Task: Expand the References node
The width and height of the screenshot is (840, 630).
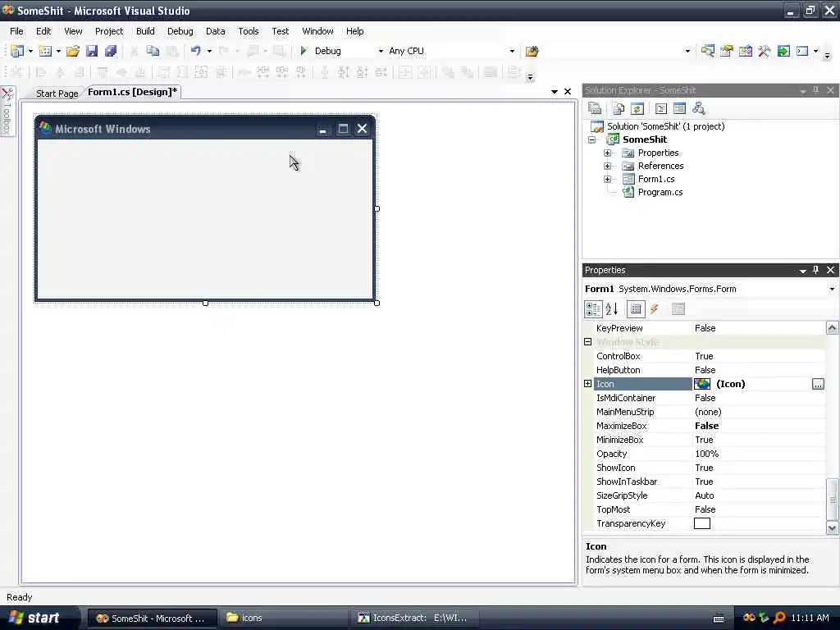Action: point(608,166)
